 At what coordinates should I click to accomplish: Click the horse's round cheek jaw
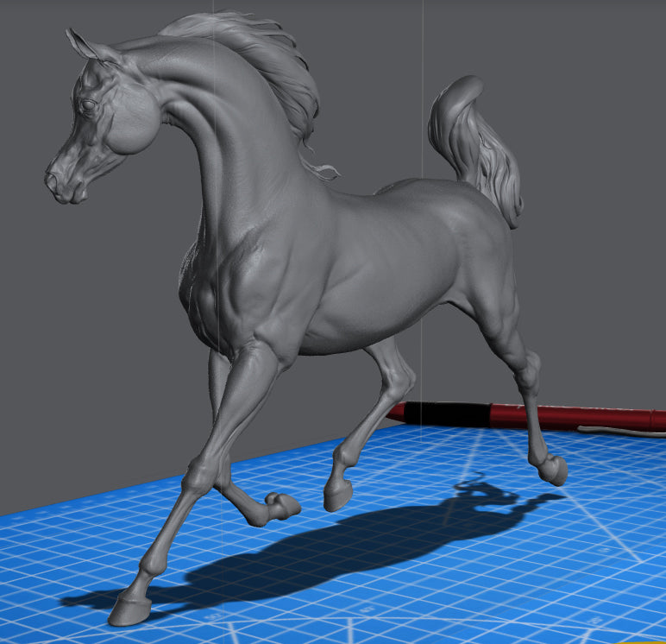coord(131,129)
